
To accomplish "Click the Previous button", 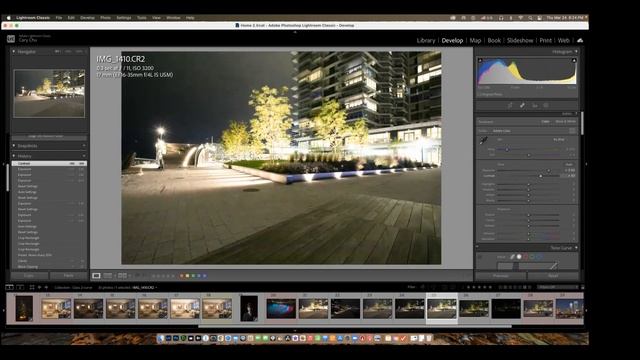I will click(500, 276).
